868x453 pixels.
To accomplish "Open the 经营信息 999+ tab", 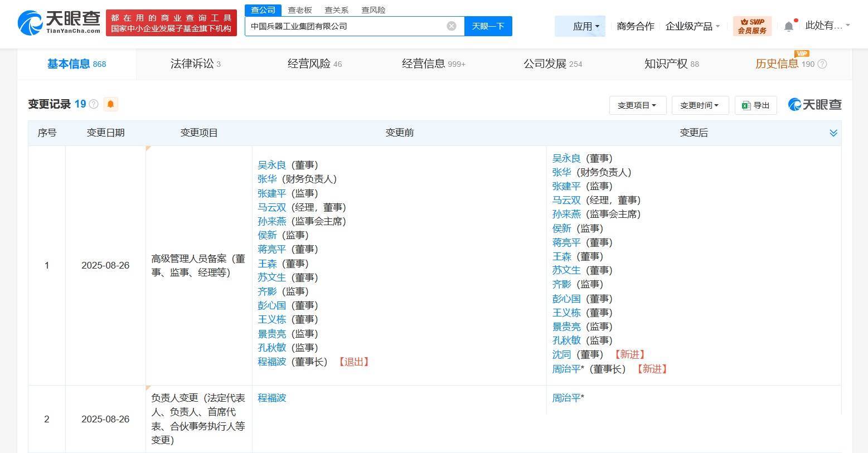I will pyautogui.click(x=434, y=64).
